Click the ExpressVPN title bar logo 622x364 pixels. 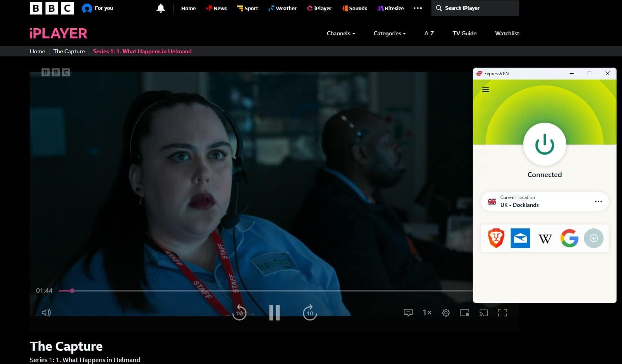[479, 73]
